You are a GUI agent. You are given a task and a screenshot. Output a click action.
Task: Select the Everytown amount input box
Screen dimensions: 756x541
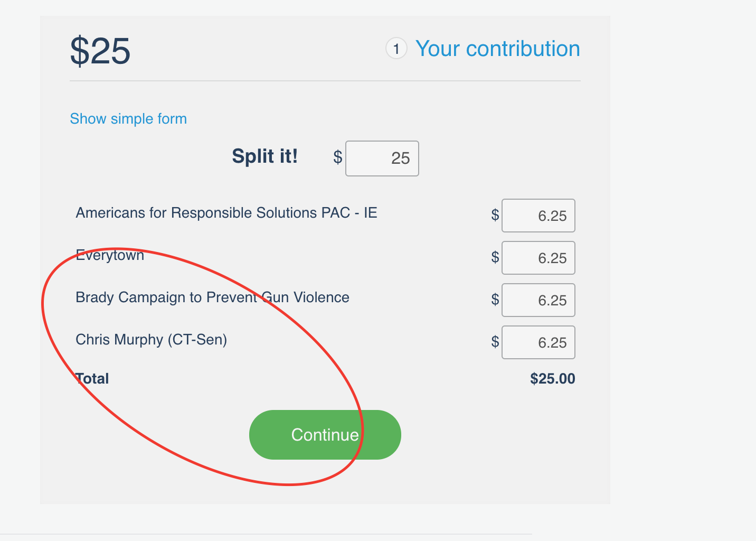coord(538,258)
